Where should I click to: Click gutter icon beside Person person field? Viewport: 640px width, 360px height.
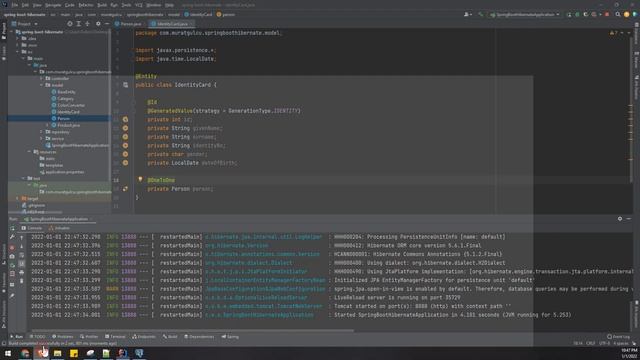click(125, 189)
